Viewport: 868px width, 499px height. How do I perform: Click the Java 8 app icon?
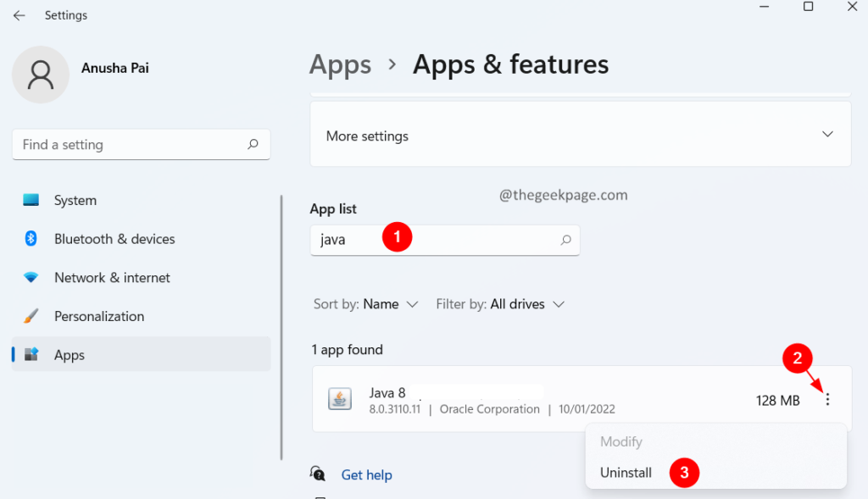point(340,400)
